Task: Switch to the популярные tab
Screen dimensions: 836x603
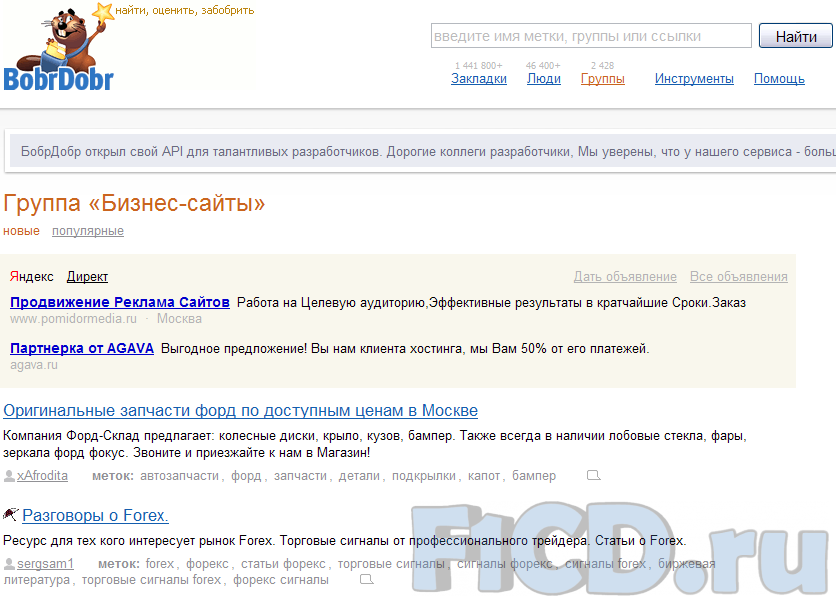Action: (x=88, y=231)
